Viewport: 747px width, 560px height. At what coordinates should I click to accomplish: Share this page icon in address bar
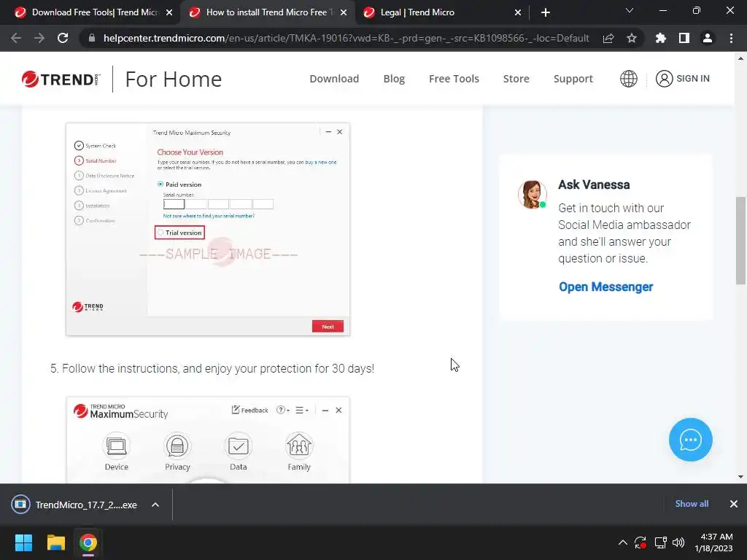[608, 38]
